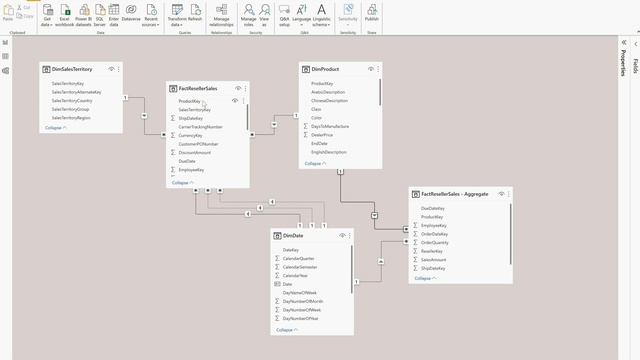Open more options for DimSalesTerritory table

[119, 69]
